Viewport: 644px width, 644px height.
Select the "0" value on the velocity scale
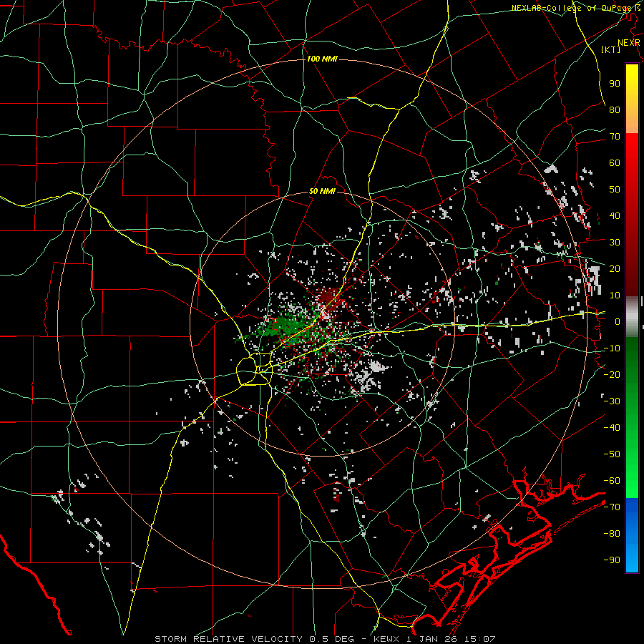pos(618,321)
